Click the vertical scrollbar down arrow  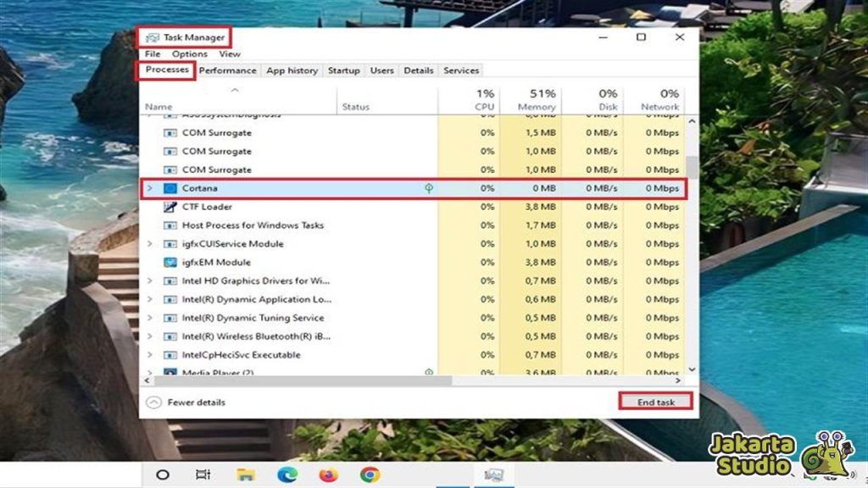point(692,369)
